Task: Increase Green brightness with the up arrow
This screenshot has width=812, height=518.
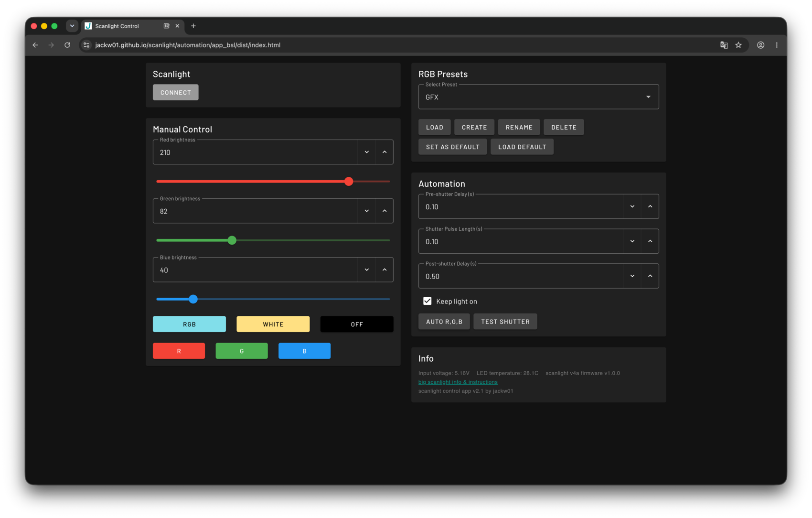Action: [x=385, y=211]
